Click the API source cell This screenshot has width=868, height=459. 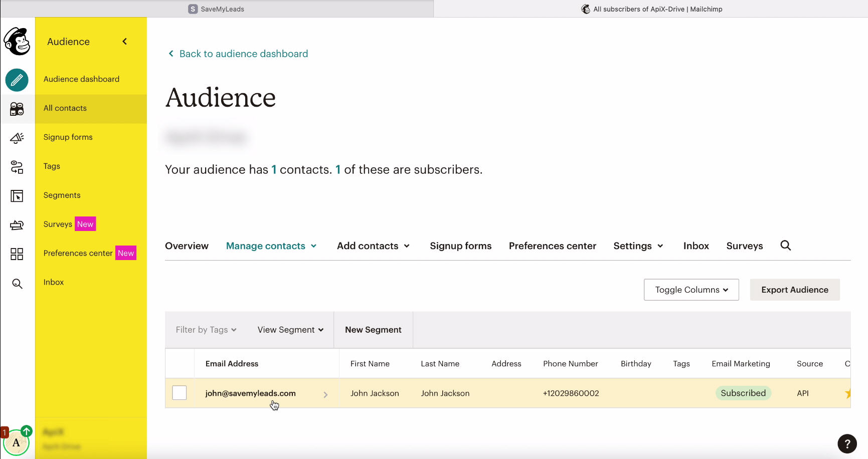pos(802,393)
